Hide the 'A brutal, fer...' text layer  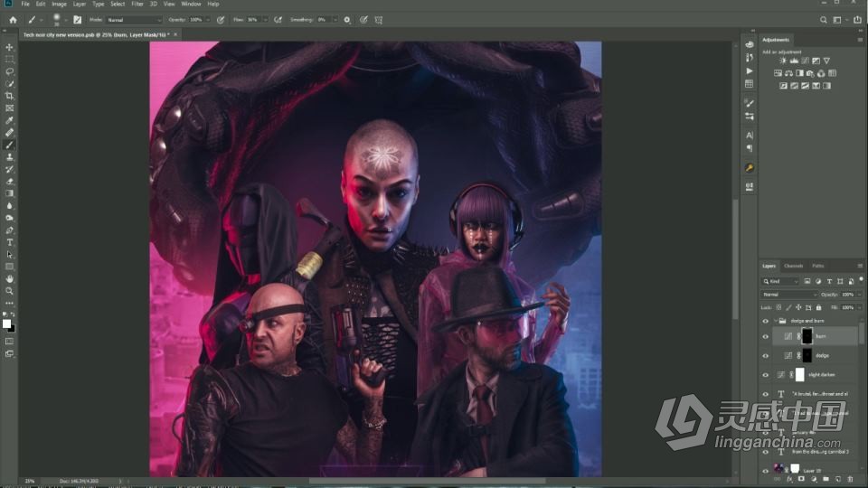(x=766, y=394)
